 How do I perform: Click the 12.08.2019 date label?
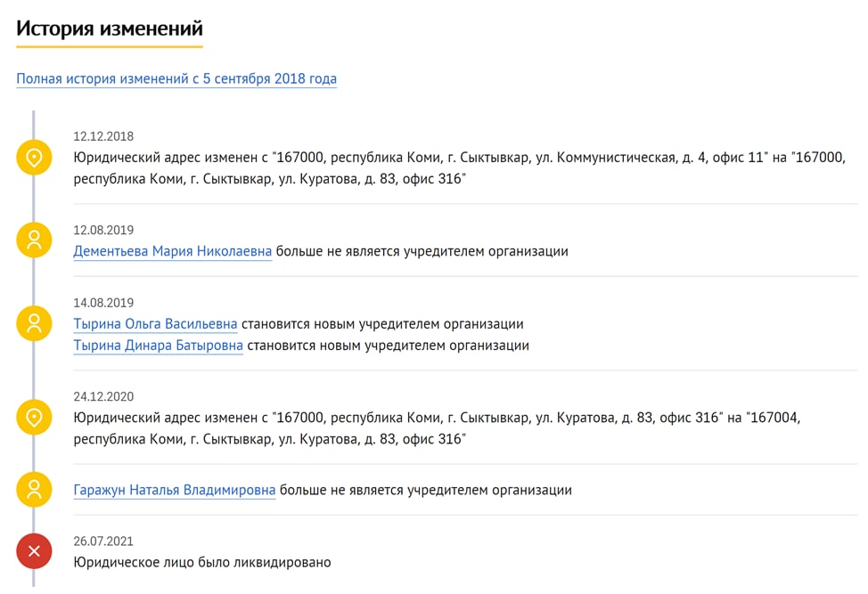coord(103,230)
